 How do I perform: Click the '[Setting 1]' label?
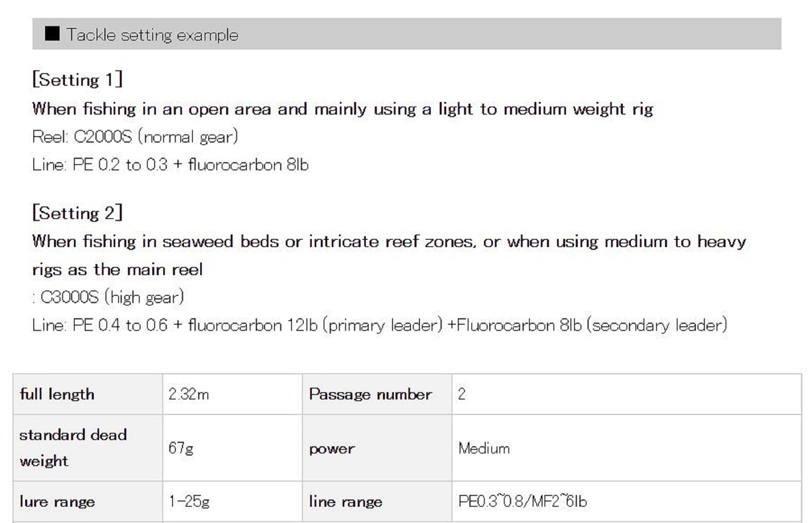click(x=77, y=80)
